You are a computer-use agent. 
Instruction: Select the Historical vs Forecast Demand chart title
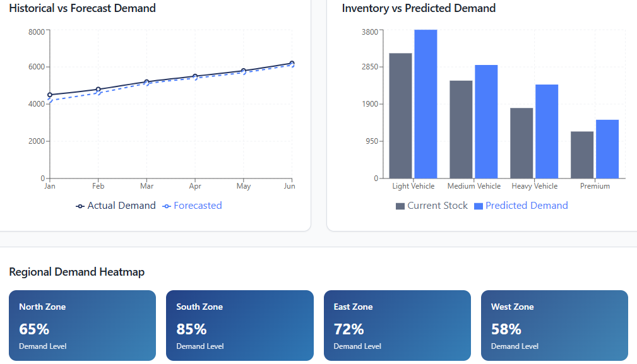(82, 8)
